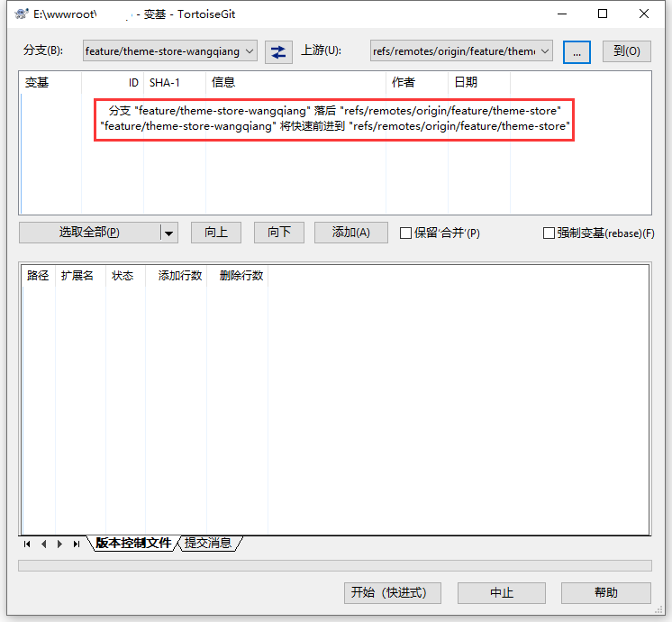
Task: Click the 添加行数 column header
Action: point(177,276)
